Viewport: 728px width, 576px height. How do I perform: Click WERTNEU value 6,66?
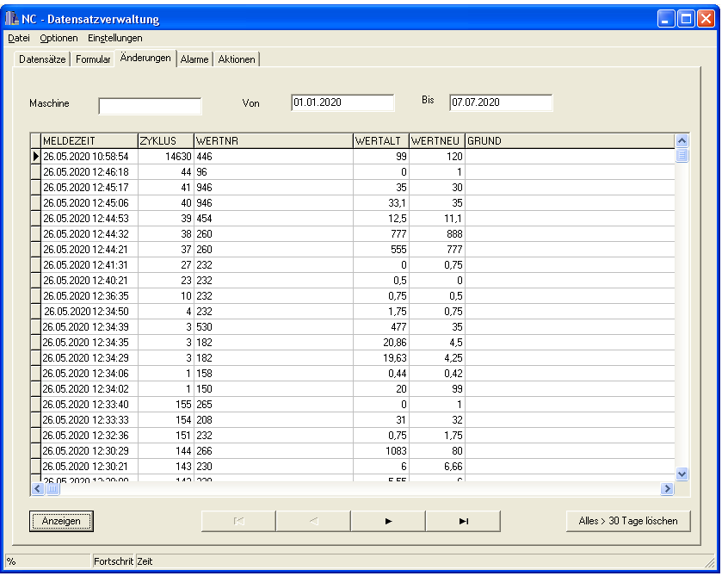click(x=437, y=466)
